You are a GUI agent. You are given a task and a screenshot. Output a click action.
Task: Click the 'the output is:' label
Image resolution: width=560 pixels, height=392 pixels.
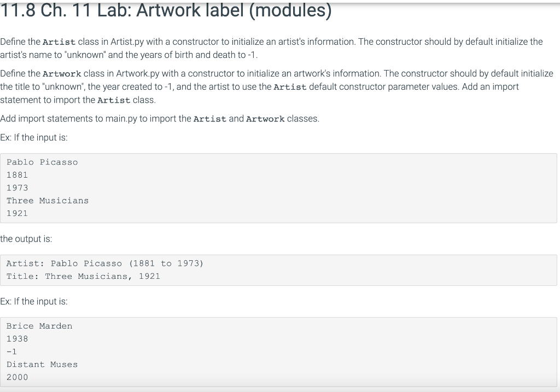click(x=26, y=239)
